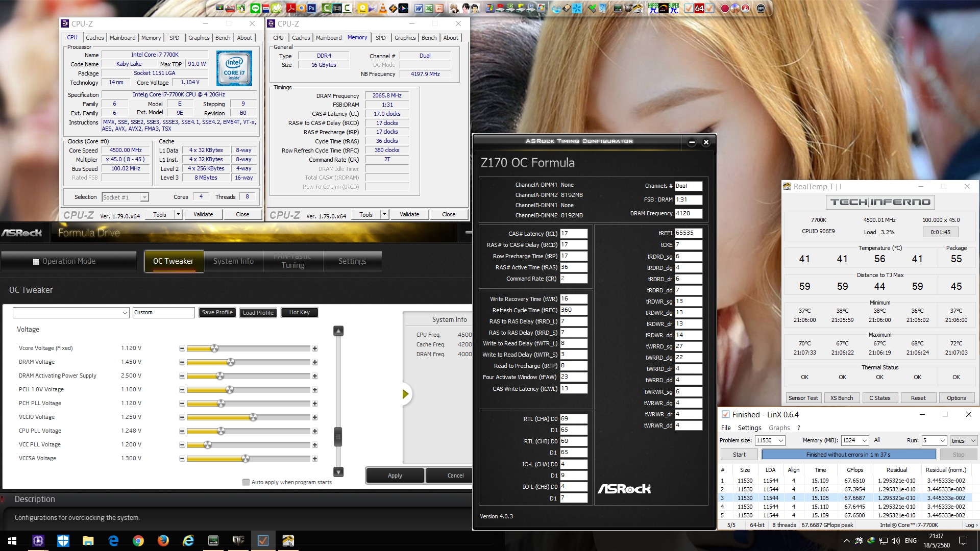The image size is (980, 551).
Task: Enable Auto apply when program starts
Action: coord(246,482)
